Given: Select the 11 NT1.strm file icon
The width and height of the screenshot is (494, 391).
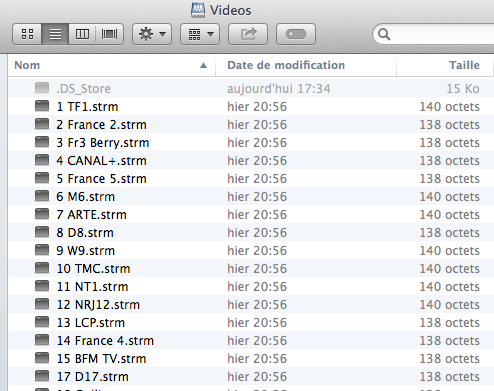Looking at the screenshot, I should 42,286.
